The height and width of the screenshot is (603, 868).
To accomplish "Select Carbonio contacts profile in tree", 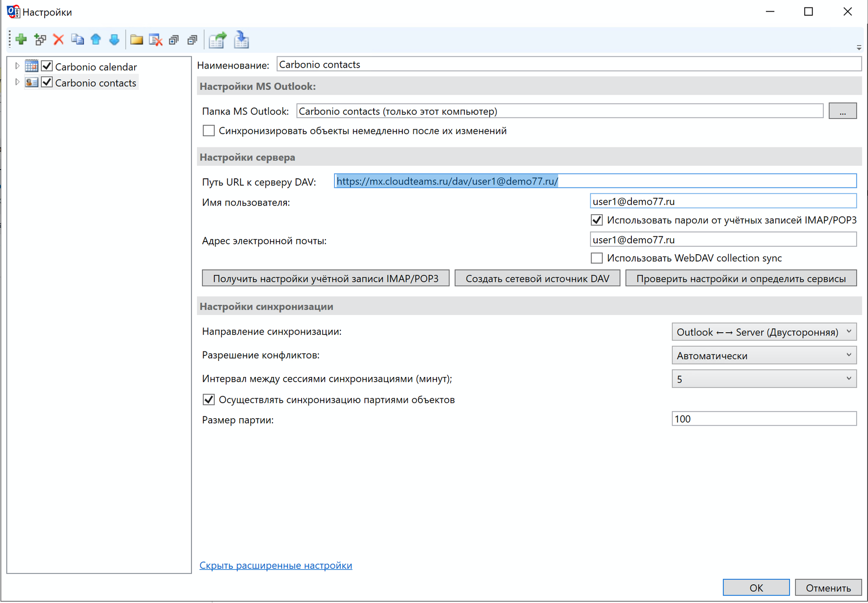I will [95, 83].
